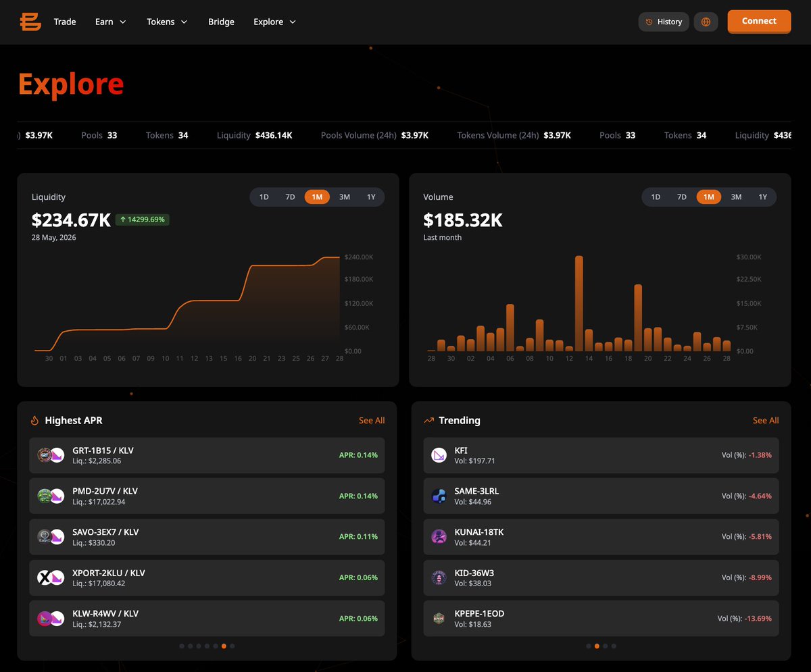Click the KLW-R4WV / KLV token pair icon

pyautogui.click(x=51, y=618)
